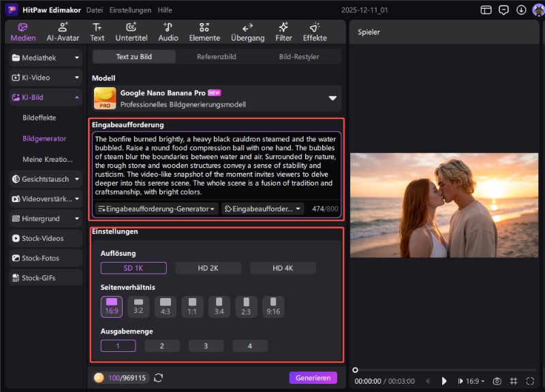Select HD 2K resolution
This screenshot has height=392, width=545.
tap(208, 268)
